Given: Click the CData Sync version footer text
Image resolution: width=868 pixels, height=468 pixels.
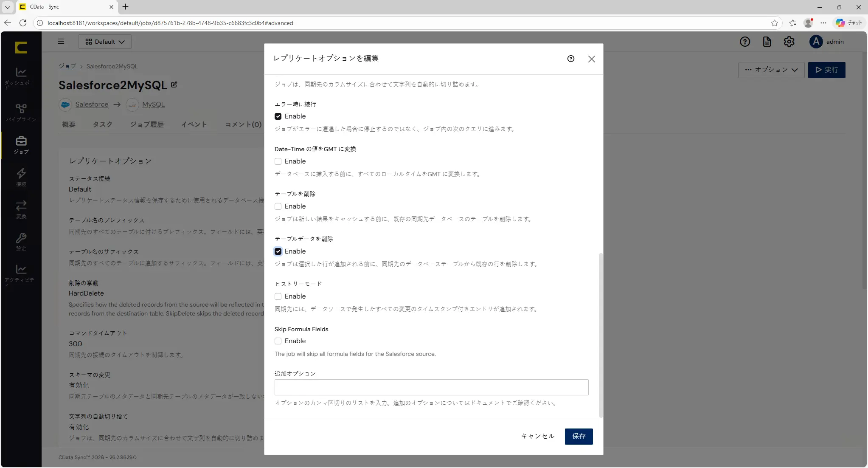Looking at the screenshot, I should [x=98, y=457].
